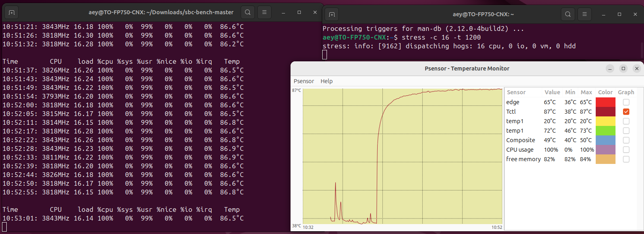Click orange color swatch for free memory
This screenshot has height=234, width=644.
(606, 159)
